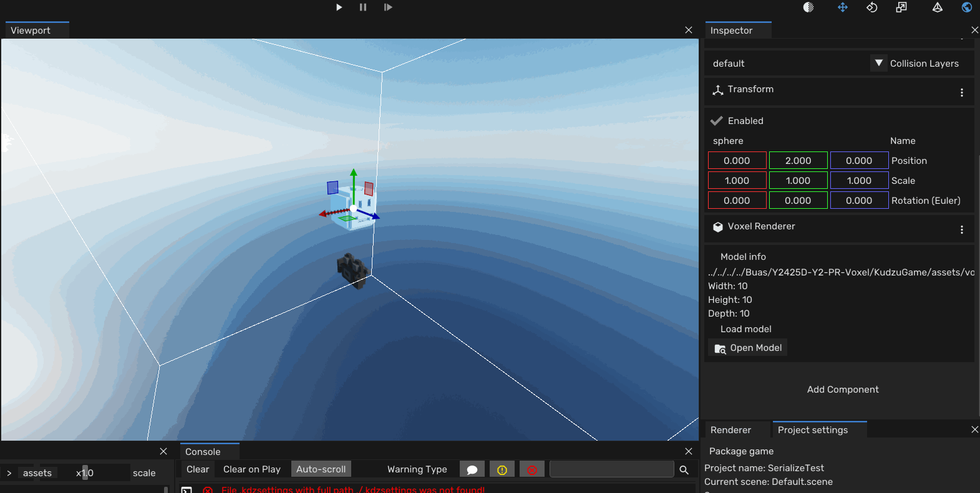Screen dimensions: 980x493
Task: Toggle the yellow warning filter icon
Action: pyautogui.click(x=502, y=469)
